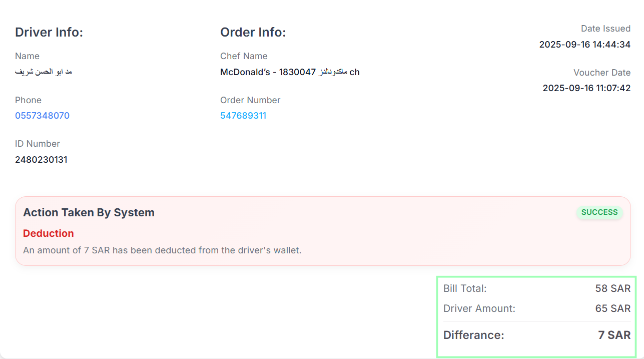This screenshot has height=359, width=644.
Task: Click the Order Info heading
Action: point(253,33)
